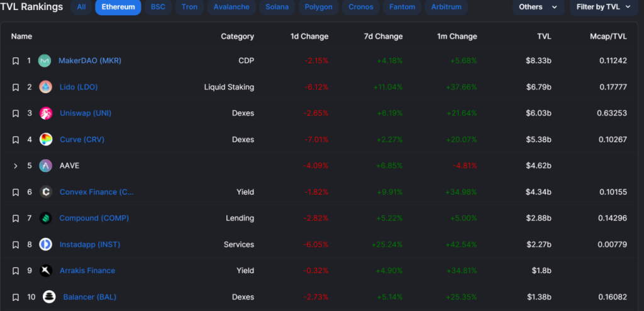Screen dimensions: 644x311
Task: Click the Services category cell
Action: coord(239,244)
